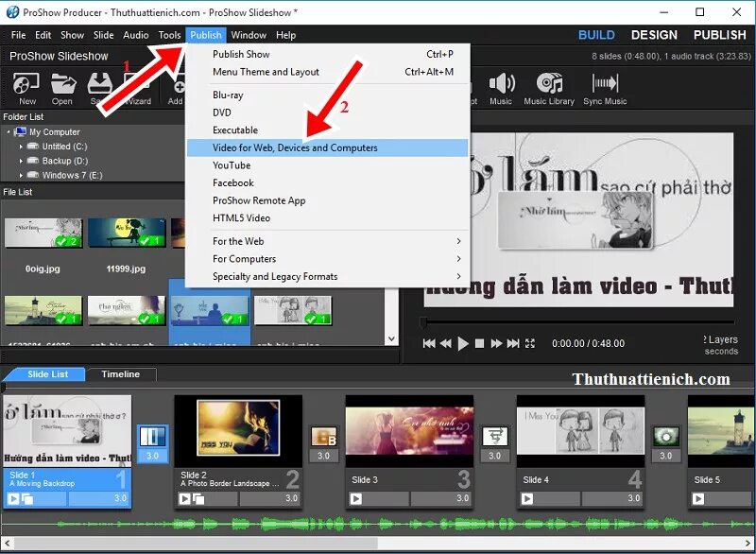756x554 pixels.
Task: Click the My Computer tree icon
Action: click(x=20, y=131)
